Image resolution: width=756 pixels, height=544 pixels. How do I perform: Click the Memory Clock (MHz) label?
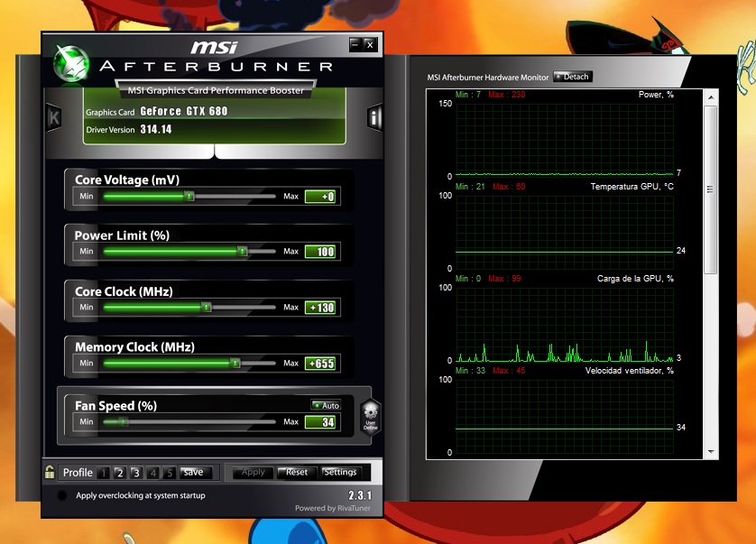tap(134, 347)
